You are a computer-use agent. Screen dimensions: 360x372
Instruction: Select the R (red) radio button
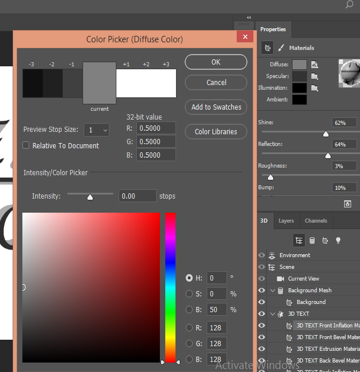tap(189, 328)
